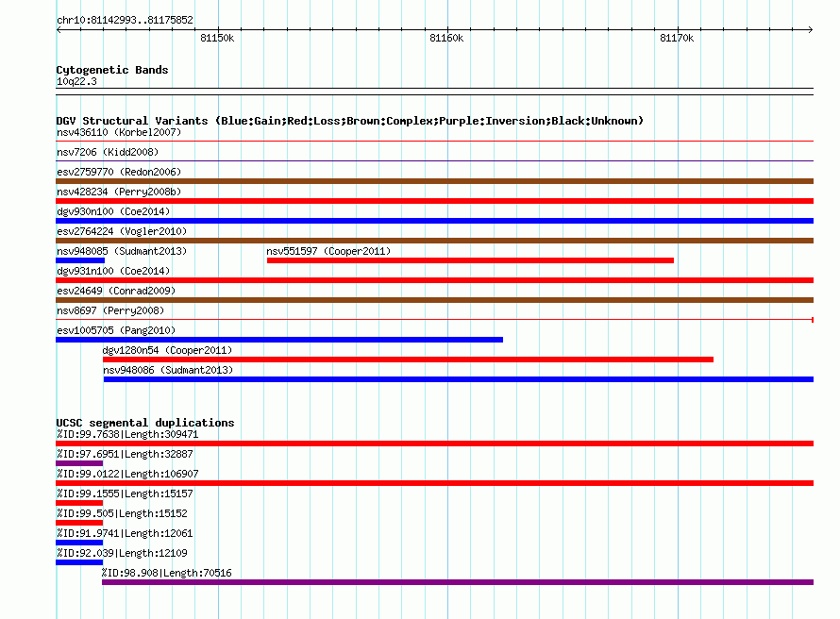This screenshot has height=619, width=840.
Task: Select the %ID:97.6951|Length:32887 duplication label
Action: coord(125,454)
